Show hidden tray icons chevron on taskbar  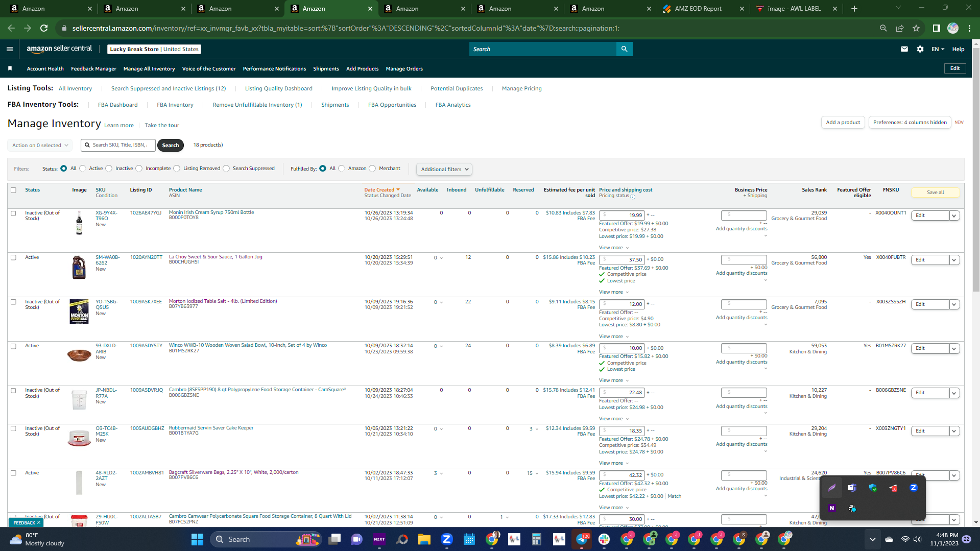872,539
